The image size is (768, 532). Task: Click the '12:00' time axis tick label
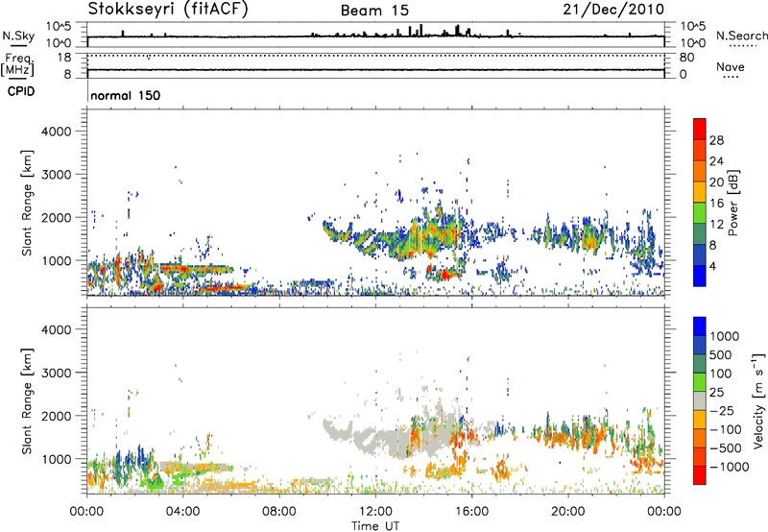pos(375,512)
